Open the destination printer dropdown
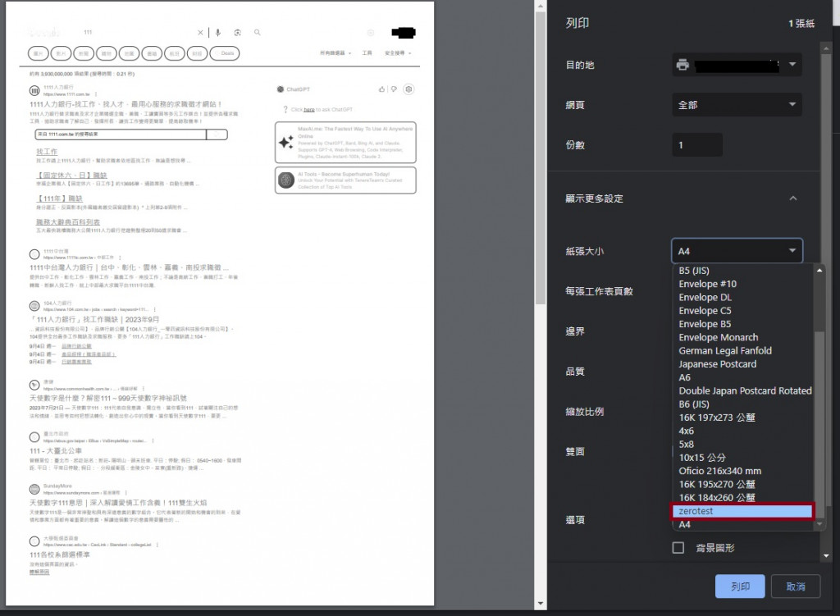 (x=737, y=65)
